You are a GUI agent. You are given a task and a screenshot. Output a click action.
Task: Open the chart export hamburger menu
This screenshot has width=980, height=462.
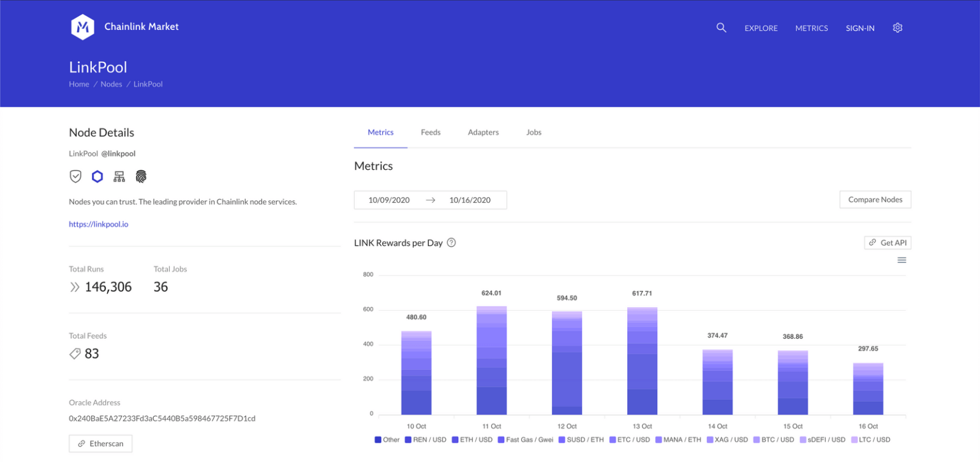[x=902, y=260]
